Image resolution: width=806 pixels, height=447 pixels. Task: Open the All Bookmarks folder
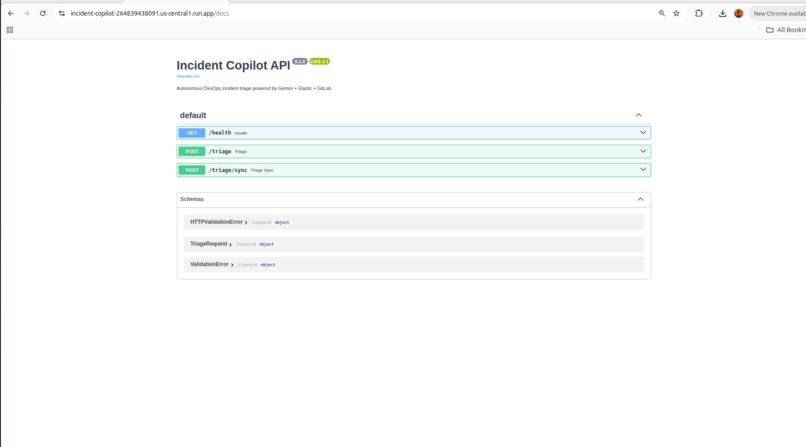tap(786, 30)
